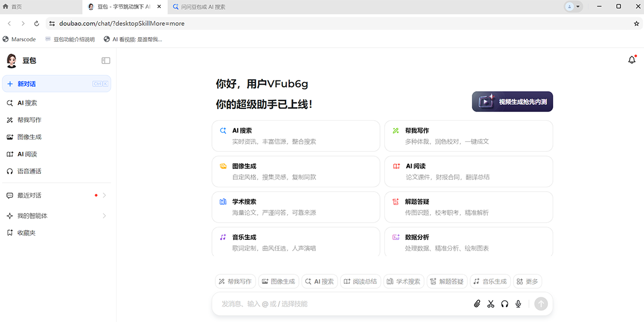Click the 学术搜索 skill chip above the input

[404, 281]
